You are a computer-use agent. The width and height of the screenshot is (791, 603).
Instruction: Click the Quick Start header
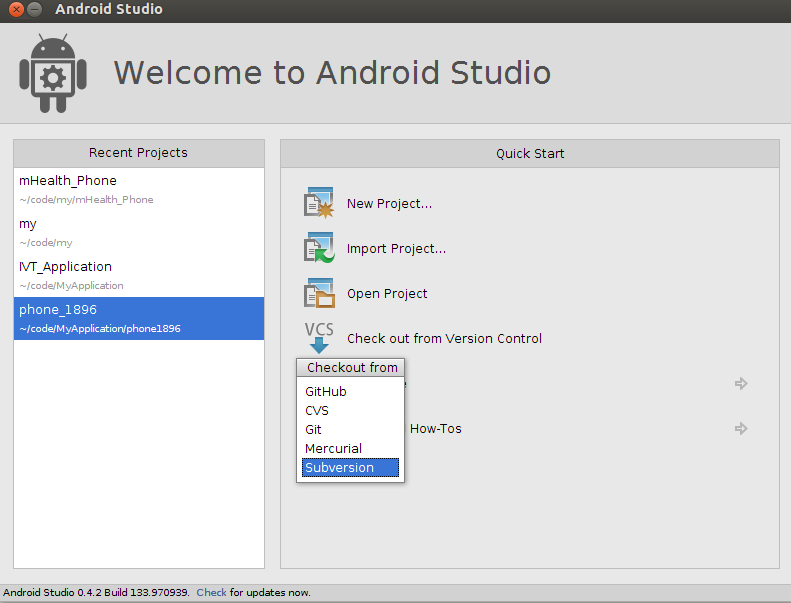point(530,153)
